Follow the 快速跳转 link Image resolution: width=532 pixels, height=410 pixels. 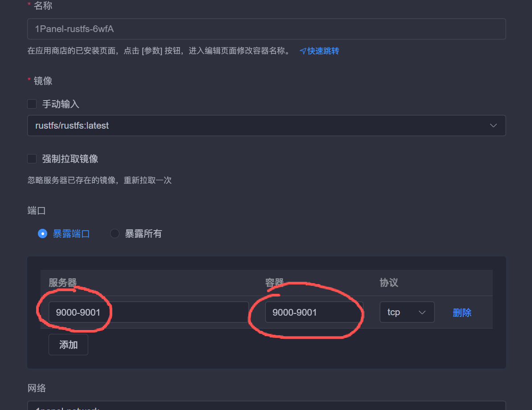coord(323,51)
